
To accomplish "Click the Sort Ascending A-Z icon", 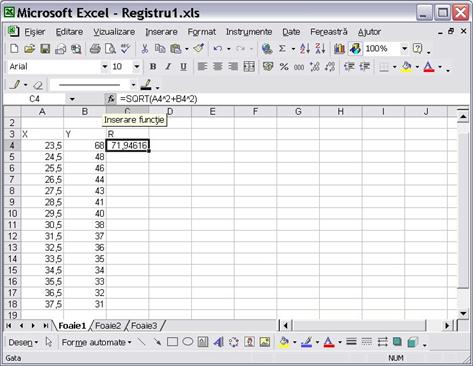I will tap(305, 49).
